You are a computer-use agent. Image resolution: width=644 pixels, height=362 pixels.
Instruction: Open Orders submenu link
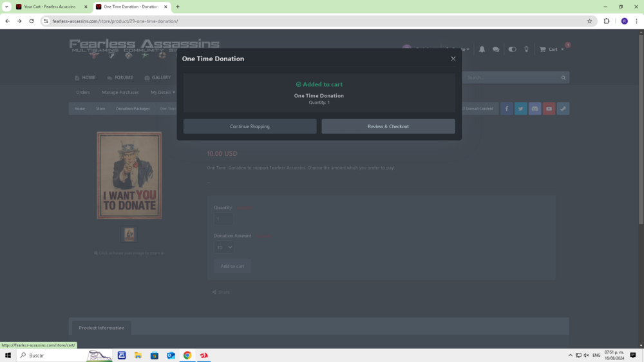point(82,93)
